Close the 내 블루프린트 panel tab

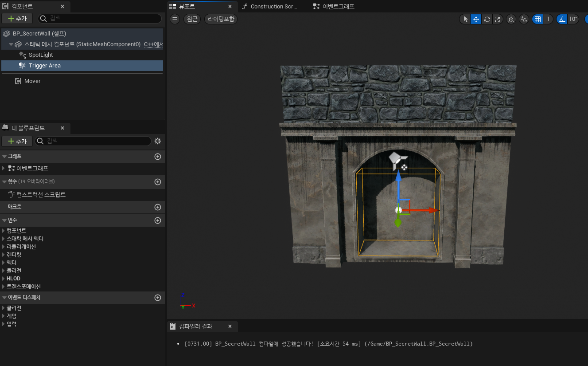[x=62, y=128]
